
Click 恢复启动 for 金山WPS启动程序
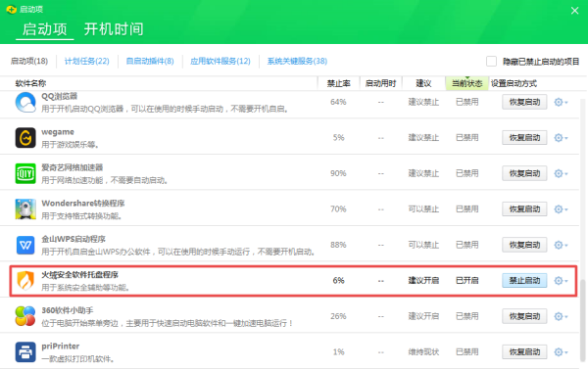tap(524, 245)
